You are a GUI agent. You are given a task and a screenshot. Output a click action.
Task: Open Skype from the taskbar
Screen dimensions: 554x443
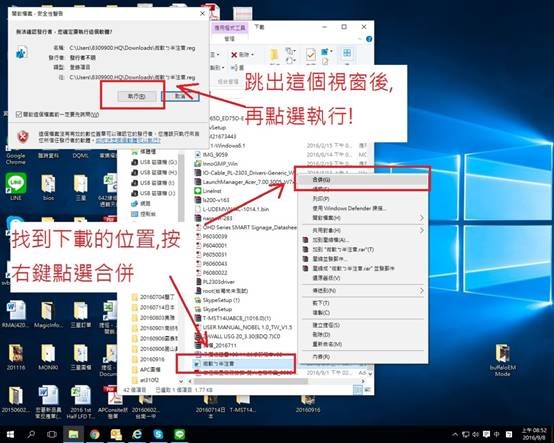click(158, 434)
